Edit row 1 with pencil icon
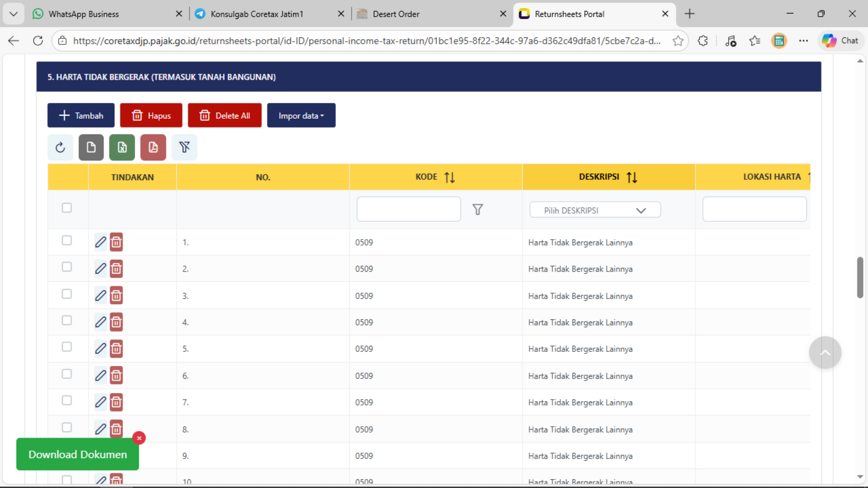868x488 pixels. tap(100, 242)
